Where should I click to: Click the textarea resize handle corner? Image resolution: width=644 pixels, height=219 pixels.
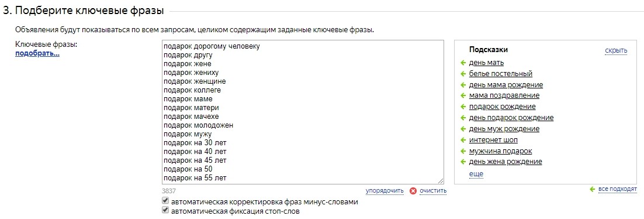441,181
